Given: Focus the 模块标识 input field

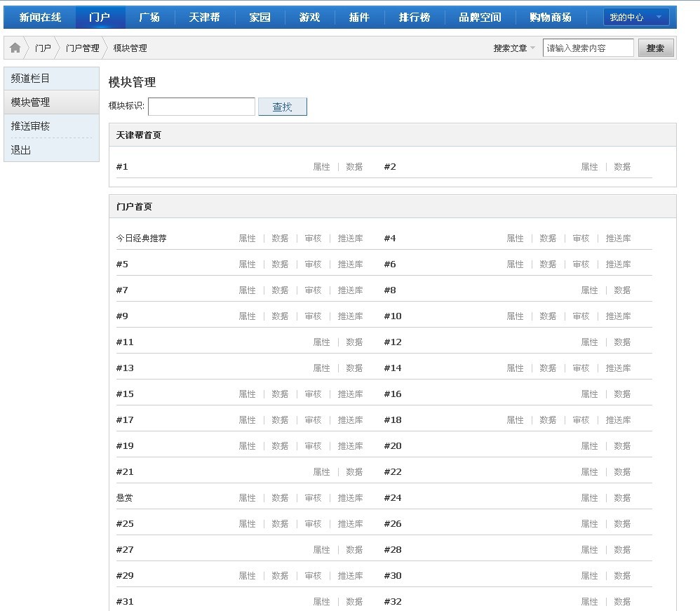Looking at the screenshot, I should (x=201, y=107).
